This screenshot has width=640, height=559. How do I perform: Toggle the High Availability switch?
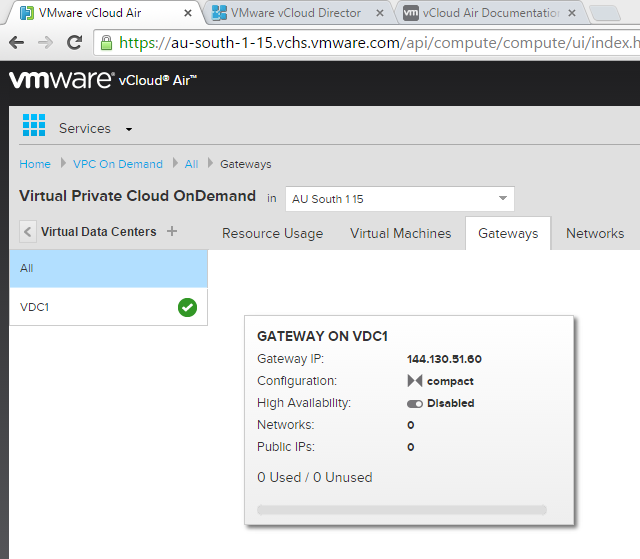(415, 404)
